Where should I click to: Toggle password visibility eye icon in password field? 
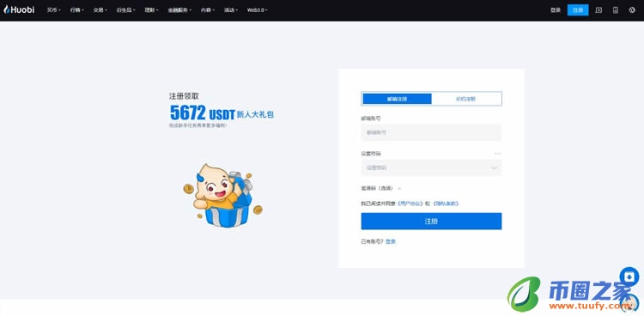(494, 167)
